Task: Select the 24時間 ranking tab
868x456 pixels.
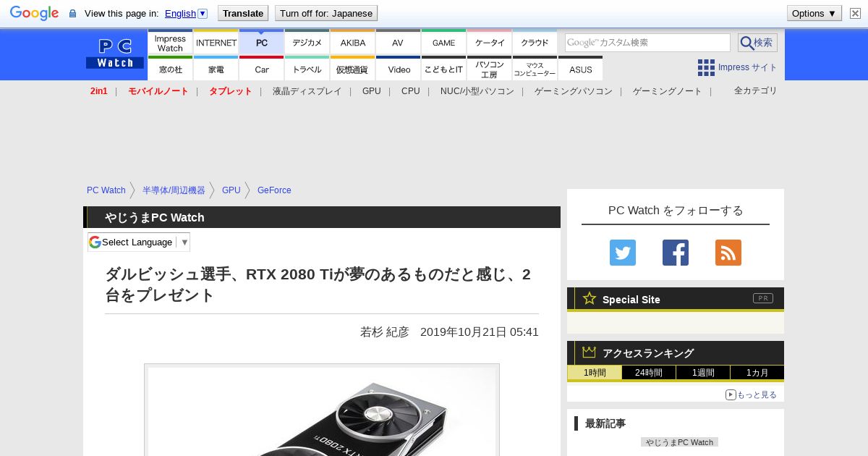Action: tap(649, 373)
